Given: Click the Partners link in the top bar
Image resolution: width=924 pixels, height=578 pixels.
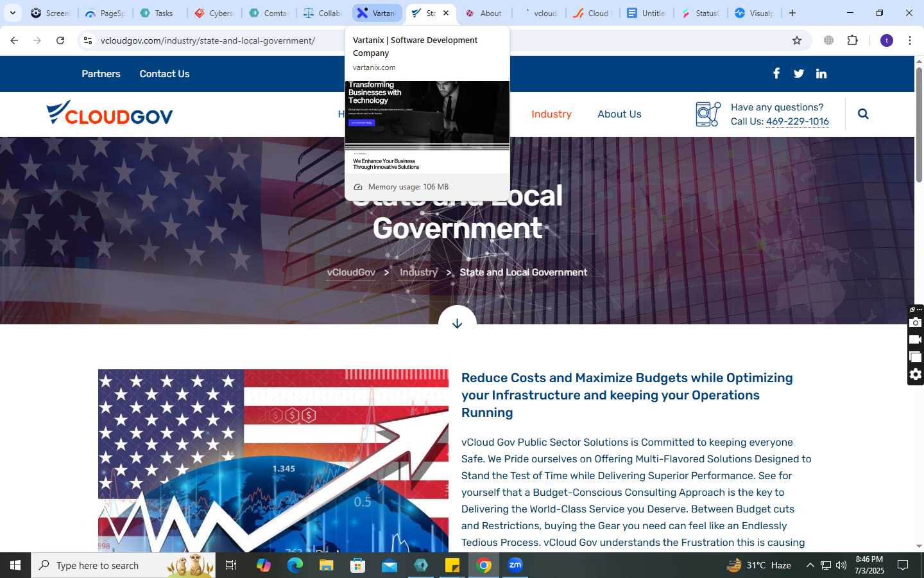Looking at the screenshot, I should pyautogui.click(x=101, y=74).
